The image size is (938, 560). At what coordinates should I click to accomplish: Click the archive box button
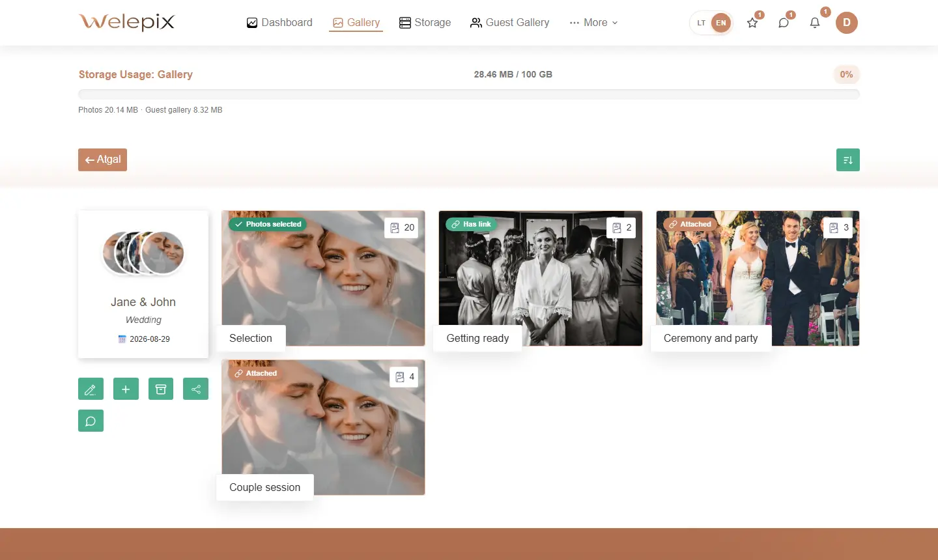(x=161, y=389)
